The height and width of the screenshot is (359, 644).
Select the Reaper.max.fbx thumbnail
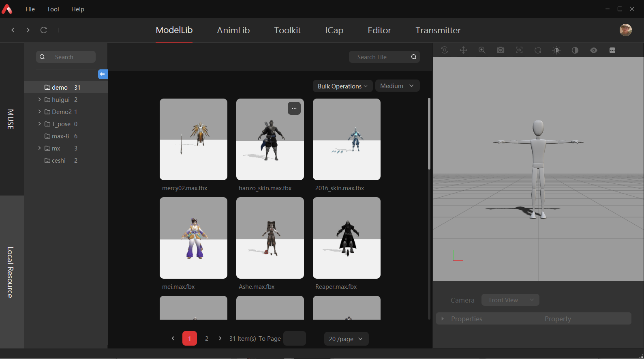tap(347, 238)
